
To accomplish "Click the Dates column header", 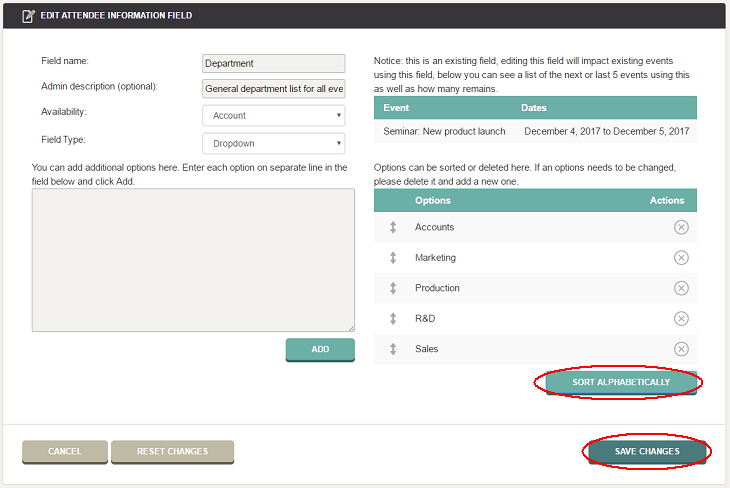I will [534, 108].
